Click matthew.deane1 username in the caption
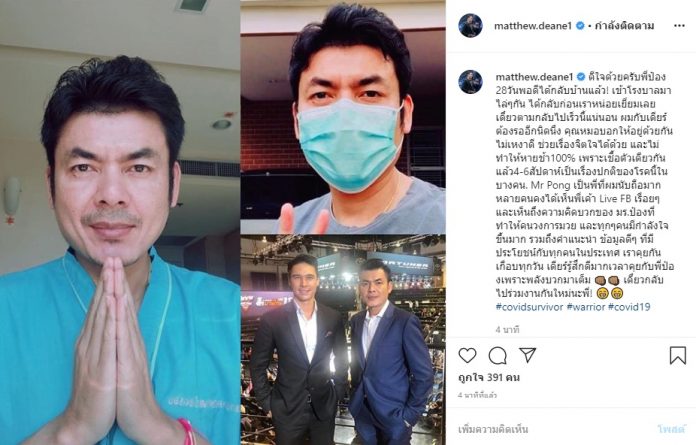 [534, 77]
